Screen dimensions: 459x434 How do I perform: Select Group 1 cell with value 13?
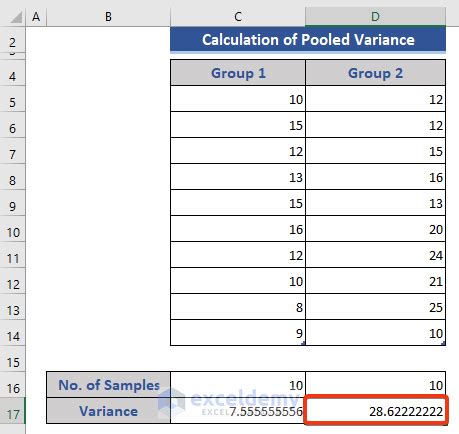238,177
